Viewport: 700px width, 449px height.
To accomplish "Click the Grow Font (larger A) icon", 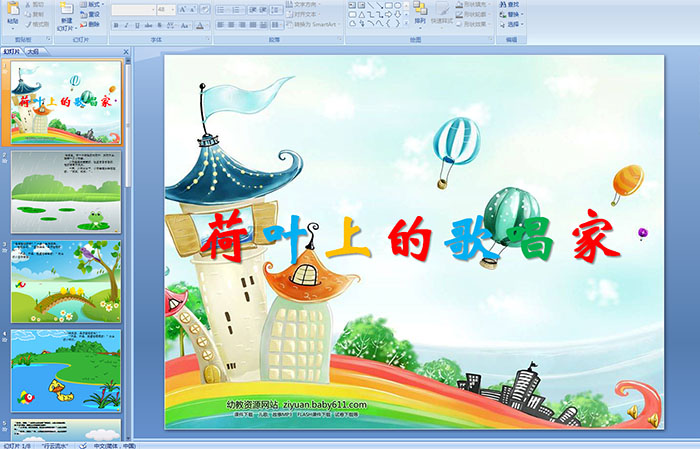I will tap(183, 9).
